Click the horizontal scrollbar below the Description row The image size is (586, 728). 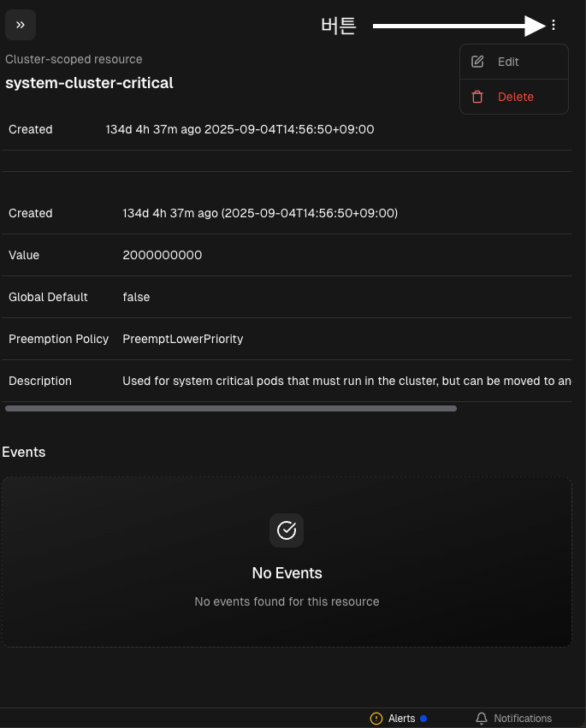231,409
